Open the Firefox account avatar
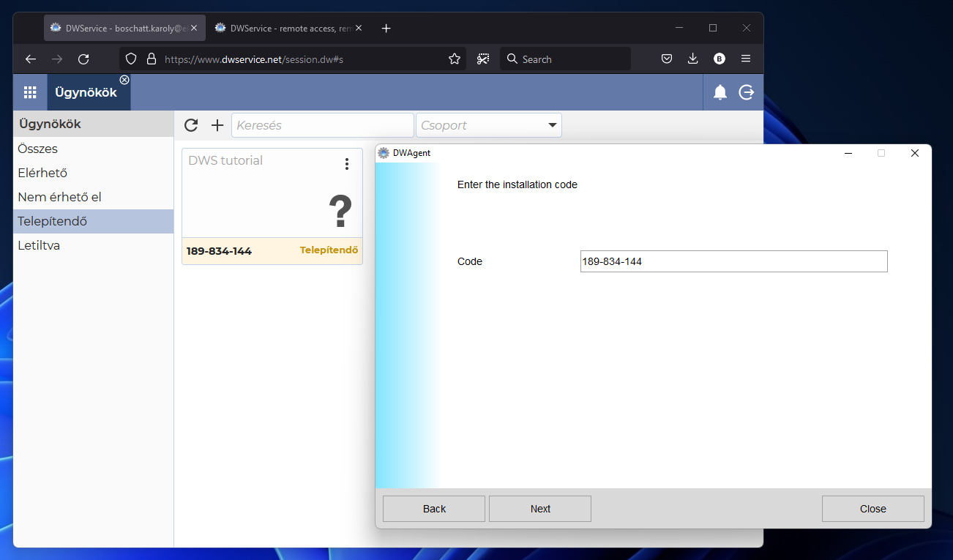 coord(720,59)
